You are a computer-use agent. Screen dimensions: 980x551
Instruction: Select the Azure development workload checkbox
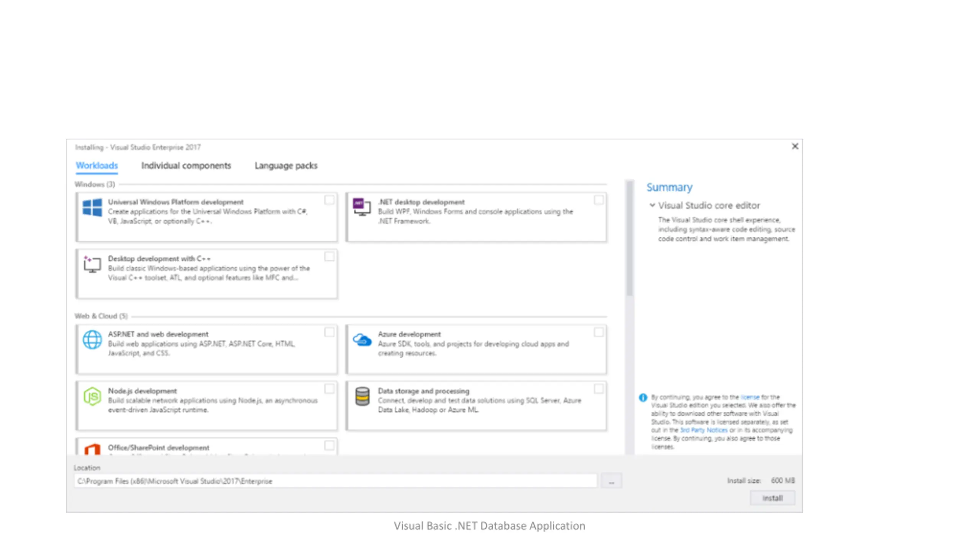[x=599, y=332]
